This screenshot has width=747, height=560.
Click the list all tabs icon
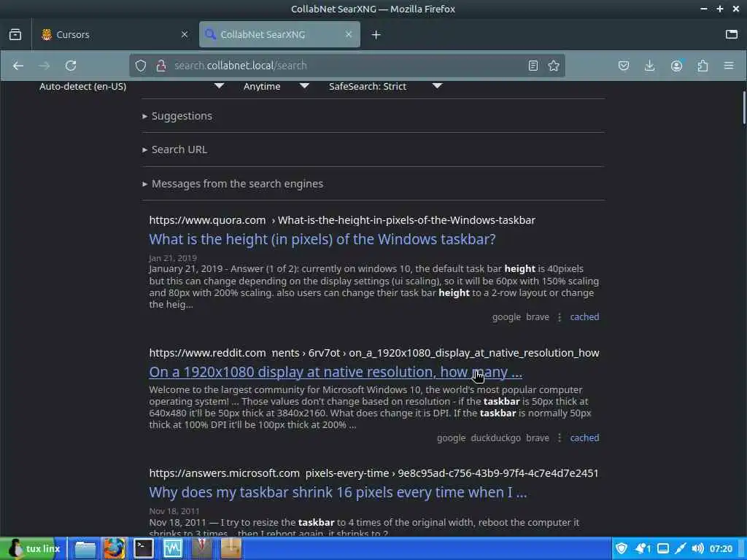[x=731, y=34]
